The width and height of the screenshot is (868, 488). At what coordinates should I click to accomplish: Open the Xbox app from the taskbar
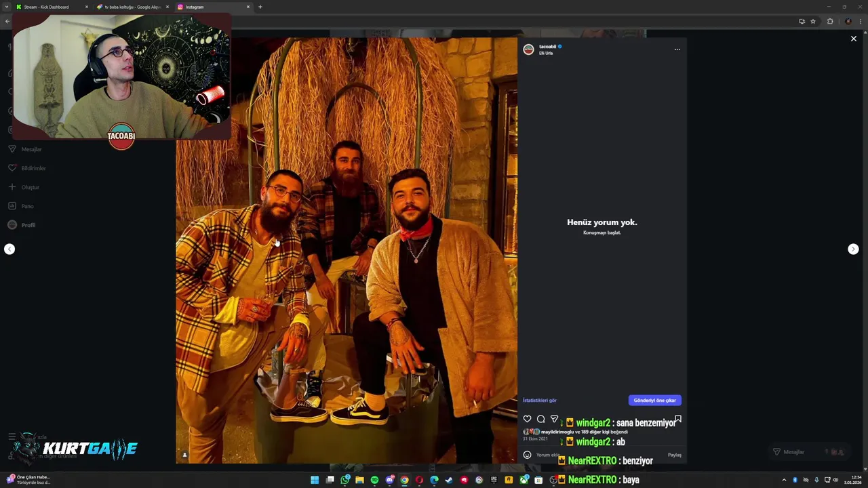tap(524, 480)
